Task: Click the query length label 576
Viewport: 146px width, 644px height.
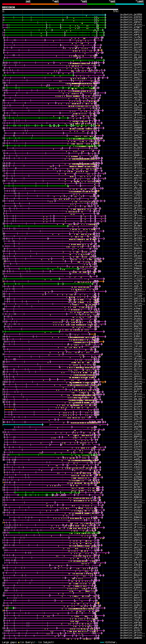Action: [115, 11]
